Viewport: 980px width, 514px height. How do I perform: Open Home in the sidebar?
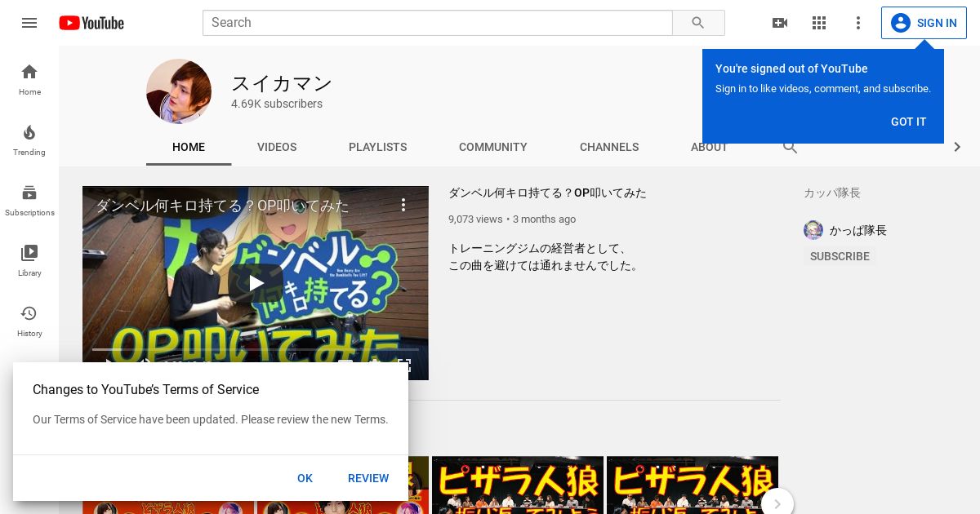29,79
